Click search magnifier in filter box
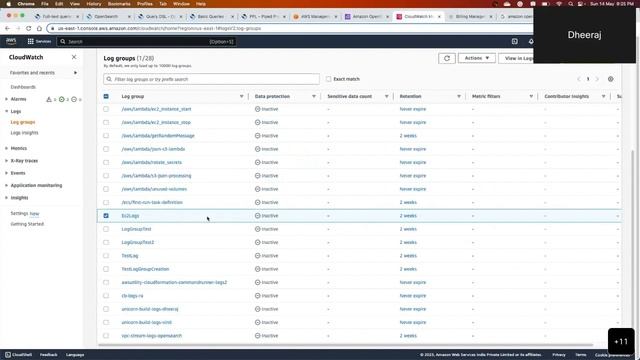 [109, 79]
